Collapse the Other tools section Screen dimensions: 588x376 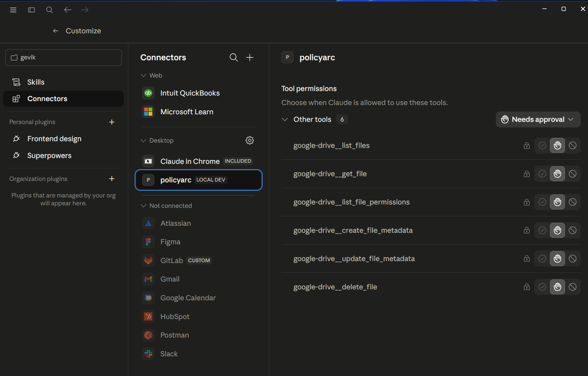285,119
